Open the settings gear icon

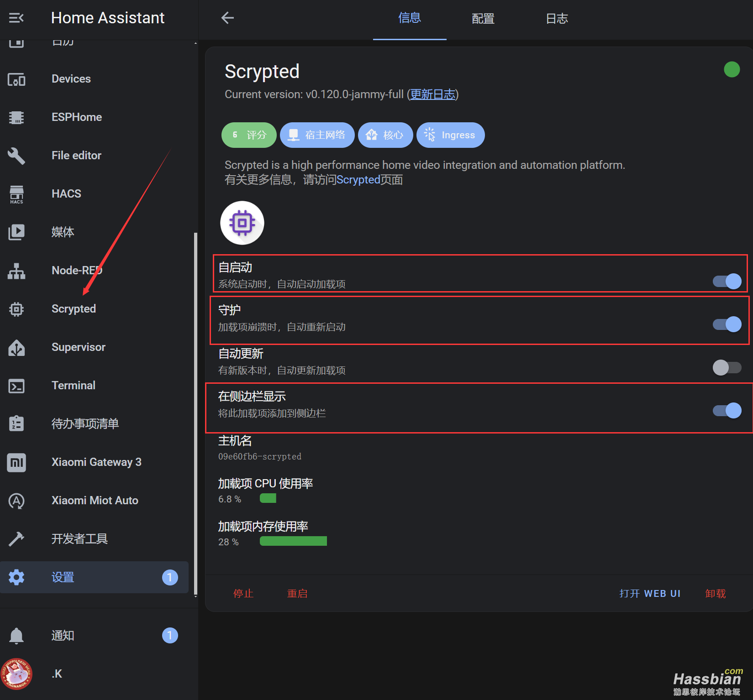click(x=16, y=577)
